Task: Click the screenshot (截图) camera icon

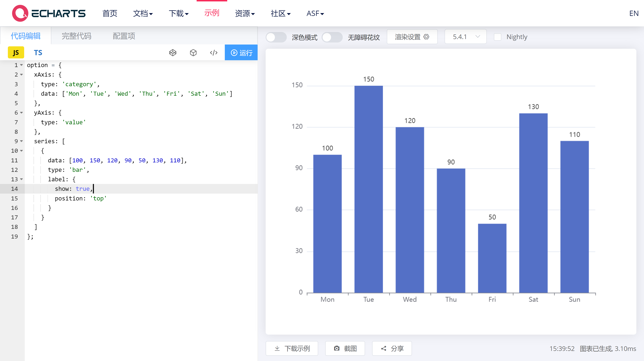Action: click(x=345, y=348)
